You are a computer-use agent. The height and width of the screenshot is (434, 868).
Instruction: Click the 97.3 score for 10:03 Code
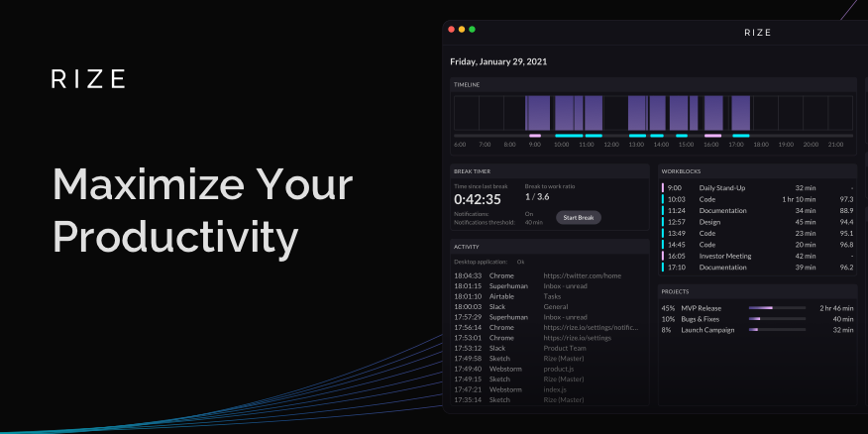click(x=846, y=199)
